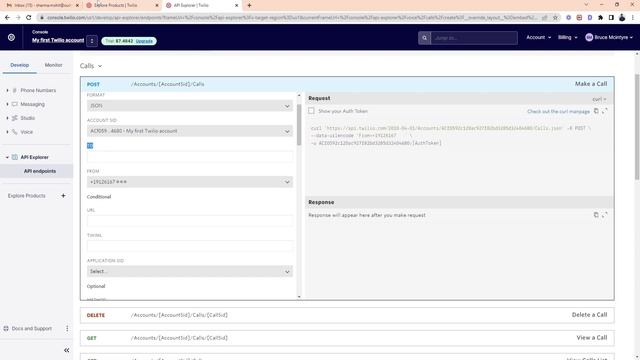The image size is (640, 360).
Task: Enable Show your Auth Token checkbox
Action: (311, 111)
